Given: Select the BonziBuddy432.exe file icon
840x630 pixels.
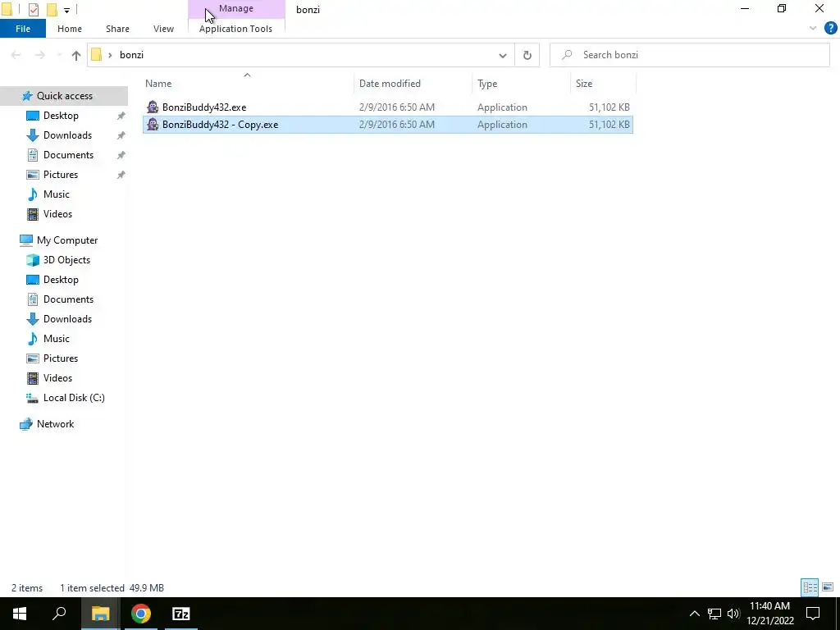Looking at the screenshot, I should 153,107.
